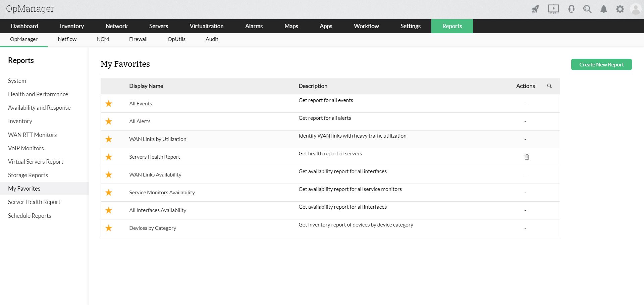Open the Service Monitors Availability report
Screen dimensions: 644x305
162,193
